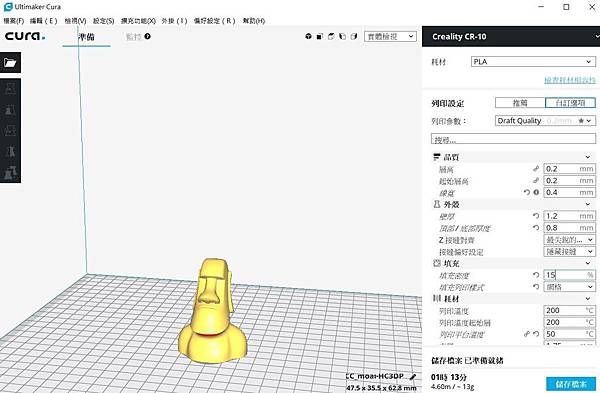Viewport: 600px width, 393px height.
Task: Click the 層高 value field
Action: point(569,168)
